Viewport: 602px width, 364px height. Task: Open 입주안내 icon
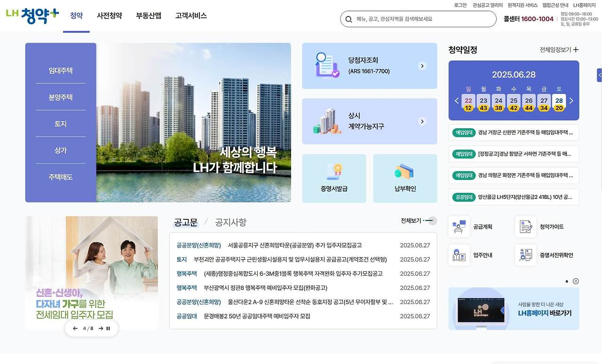pos(459,255)
